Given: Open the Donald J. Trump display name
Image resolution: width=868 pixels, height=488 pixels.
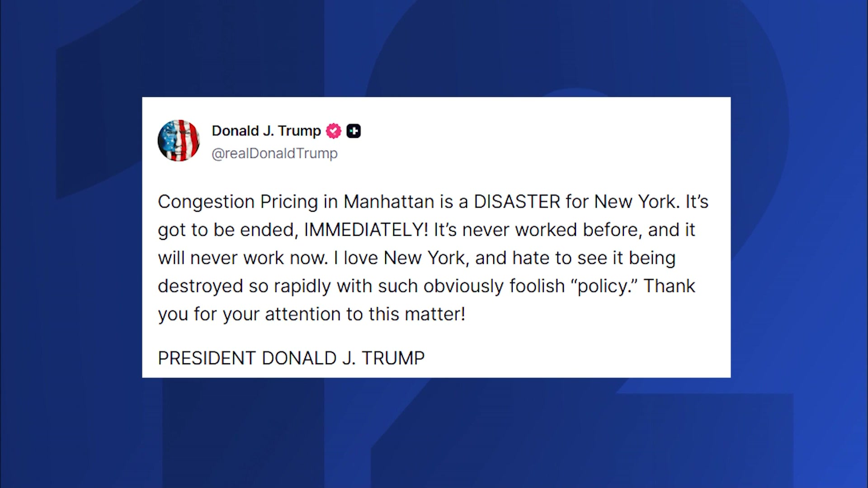Looking at the screenshot, I should click(x=266, y=131).
